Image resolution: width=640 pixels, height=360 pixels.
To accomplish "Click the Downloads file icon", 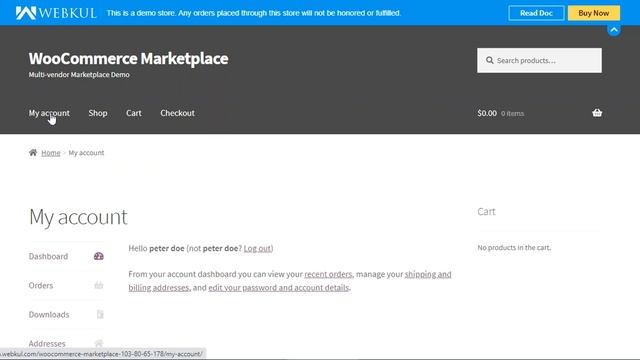I will click(x=100, y=314).
